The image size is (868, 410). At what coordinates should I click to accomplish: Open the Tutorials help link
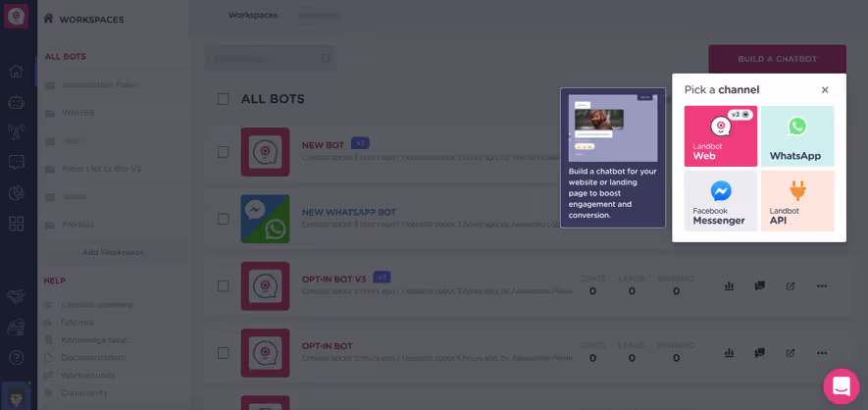coord(77,322)
